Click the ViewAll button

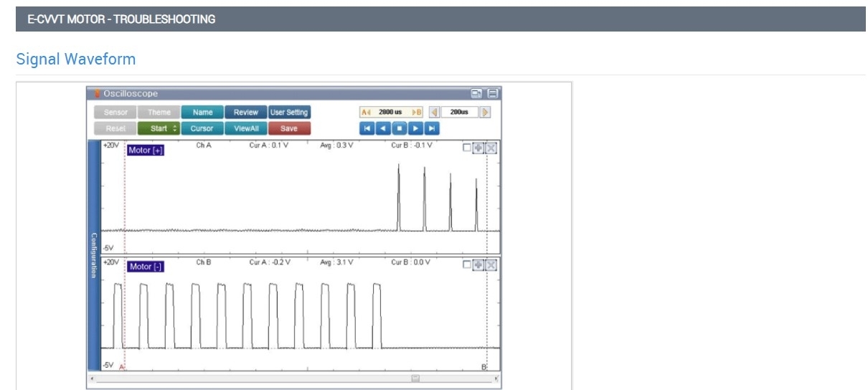tap(245, 128)
